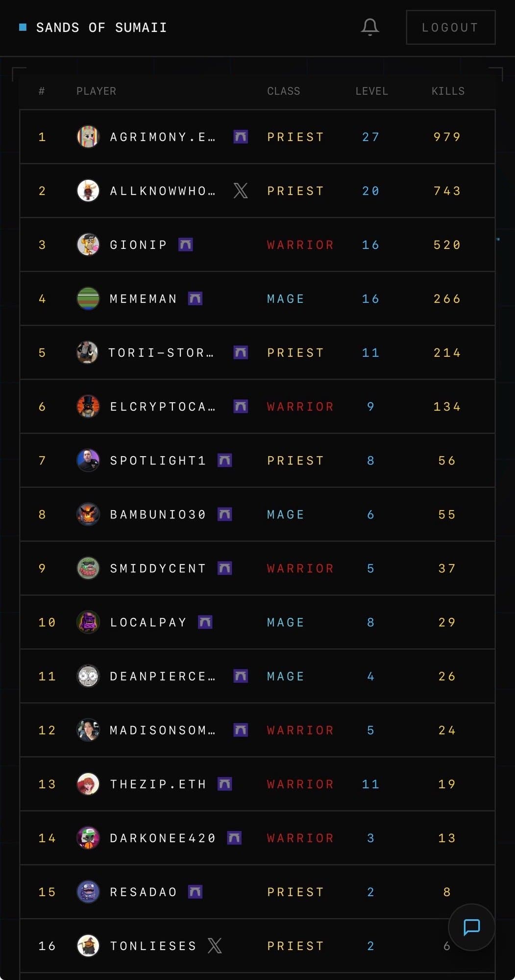The width and height of the screenshot is (515, 980).
Task: Select the BAMBUNIO30 player name
Action: click(x=158, y=514)
